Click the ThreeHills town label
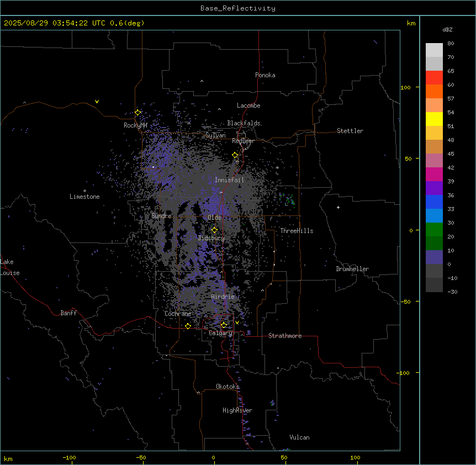 [297, 231]
